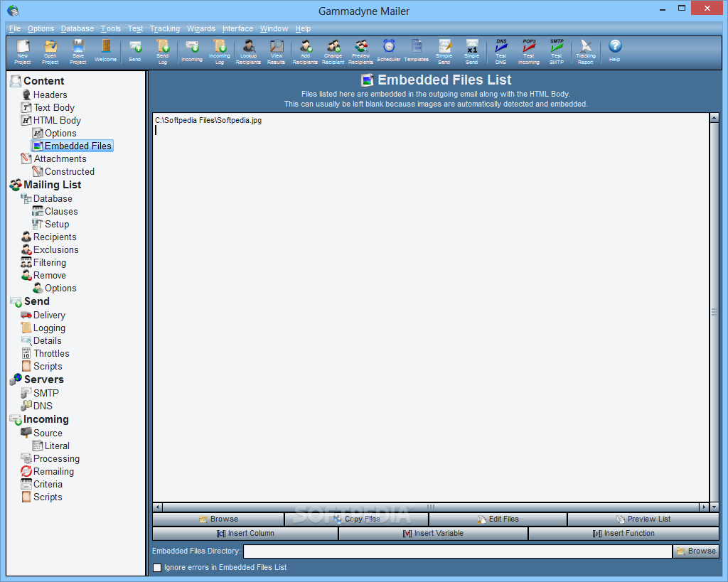728x582 pixels.
Task: Click the New Project toolbar icon
Action: [x=22, y=51]
